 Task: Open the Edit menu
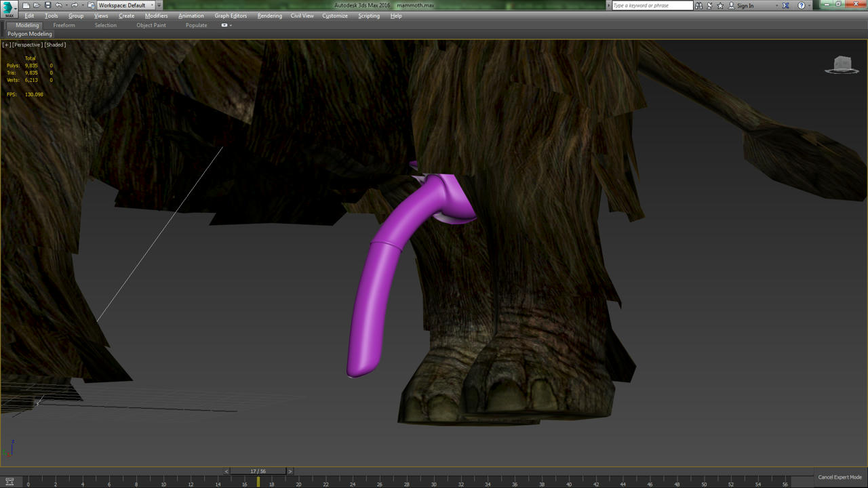point(29,16)
